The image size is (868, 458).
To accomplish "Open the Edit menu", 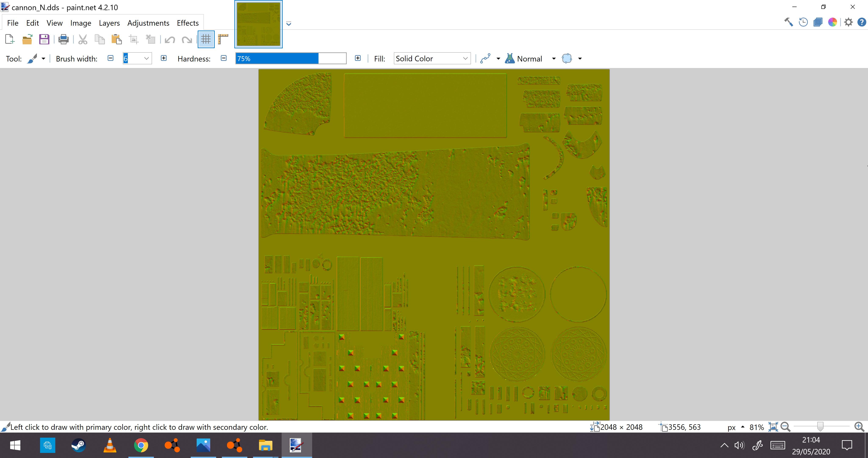I will pyautogui.click(x=33, y=23).
